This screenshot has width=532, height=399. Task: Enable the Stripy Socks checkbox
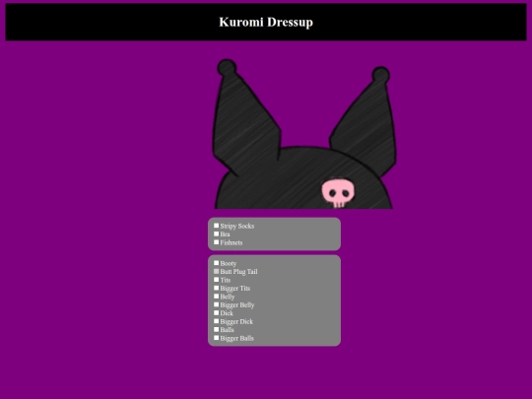coord(216,226)
